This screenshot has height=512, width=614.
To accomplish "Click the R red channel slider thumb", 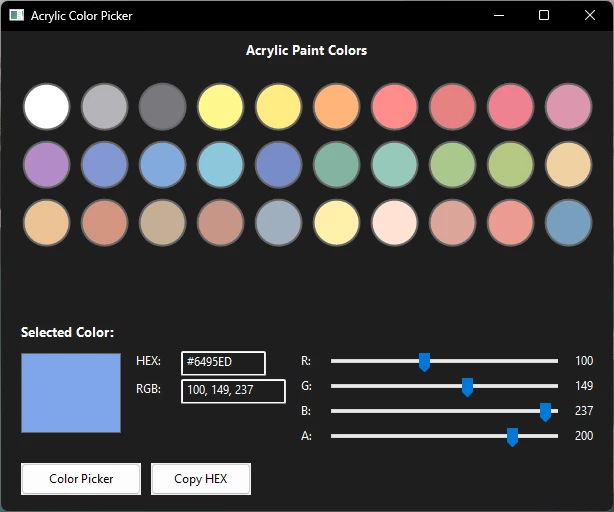I will click(424, 361).
